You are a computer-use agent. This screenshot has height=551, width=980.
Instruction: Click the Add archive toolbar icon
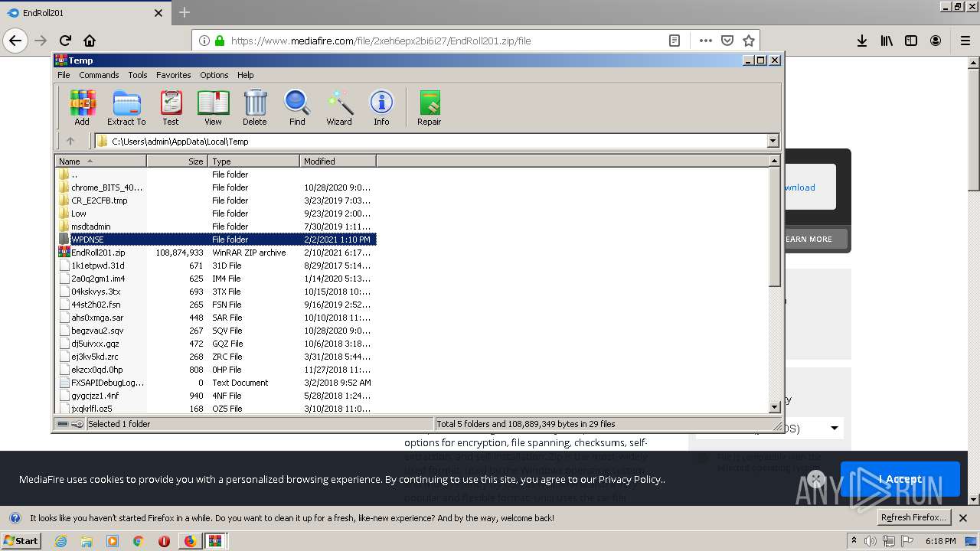(x=82, y=108)
